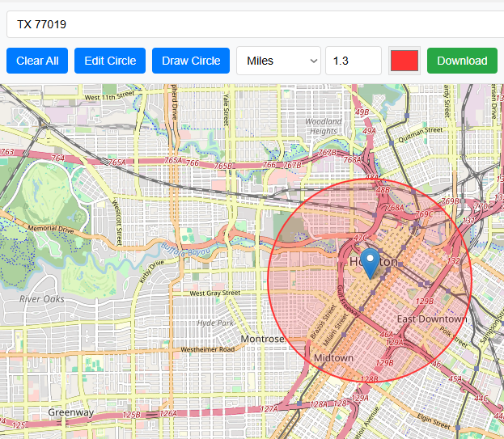The width and height of the screenshot is (504, 439).
Task: Open the Miles unit dropdown
Action: pyautogui.click(x=278, y=61)
